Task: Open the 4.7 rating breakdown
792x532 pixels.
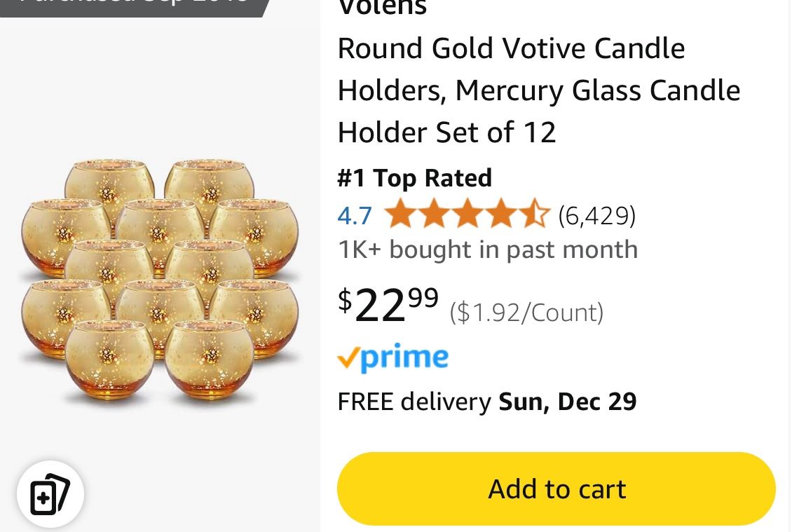Action: (354, 216)
